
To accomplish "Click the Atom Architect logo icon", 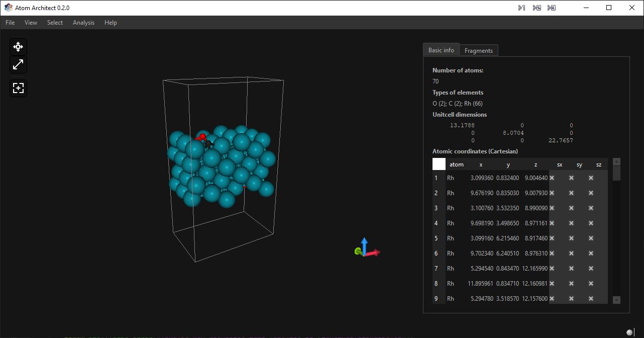I will click(x=8, y=8).
